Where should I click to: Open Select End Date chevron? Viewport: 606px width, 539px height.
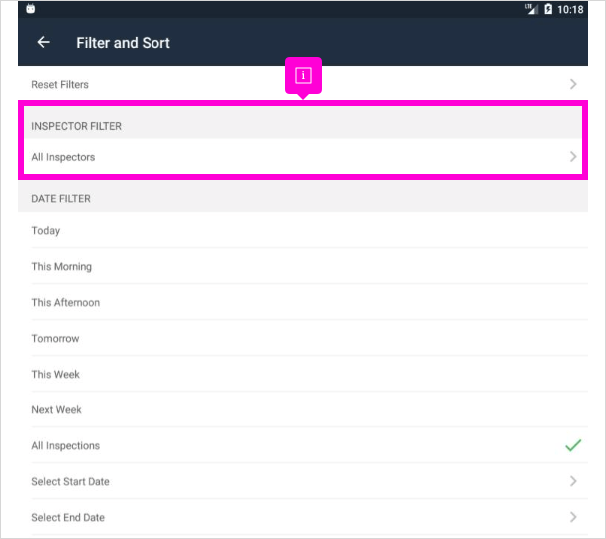573,517
